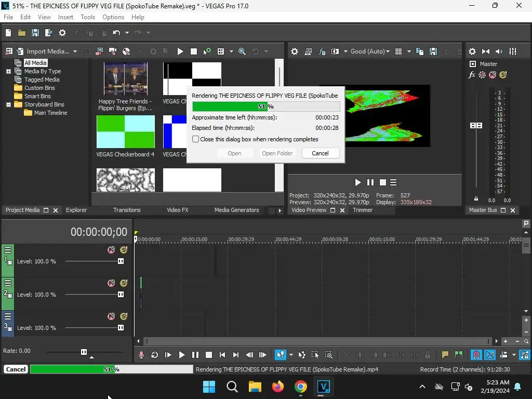Save project using the floppy disk icon
This screenshot has width=532, height=399.
pos(35,33)
